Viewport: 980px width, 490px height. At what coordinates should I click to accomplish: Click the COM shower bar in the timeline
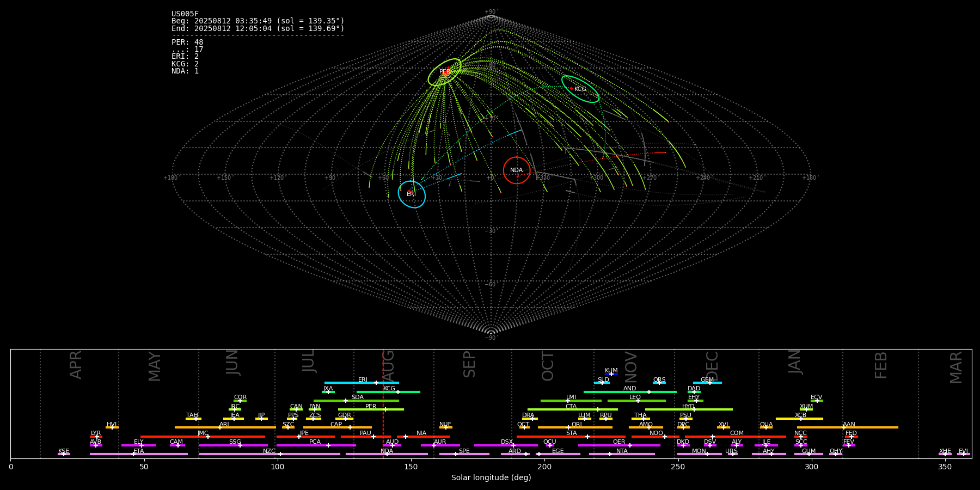736,437
